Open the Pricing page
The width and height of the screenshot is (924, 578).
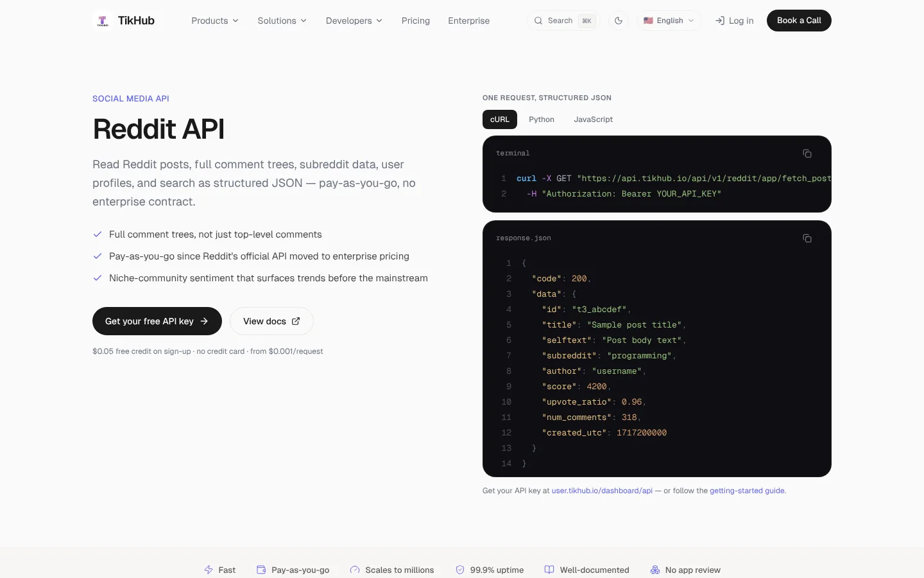pos(416,21)
